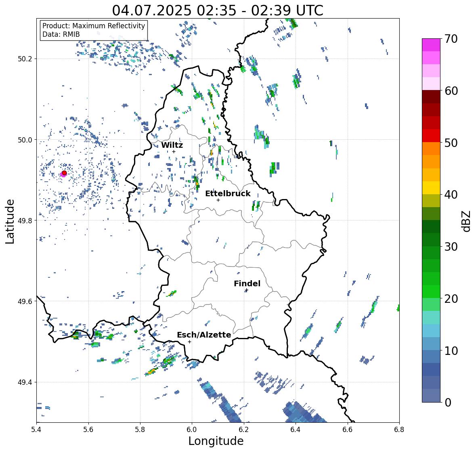The width and height of the screenshot is (476, 451).
Task: Click the longitude tick label 6.4
Action: 296,430
